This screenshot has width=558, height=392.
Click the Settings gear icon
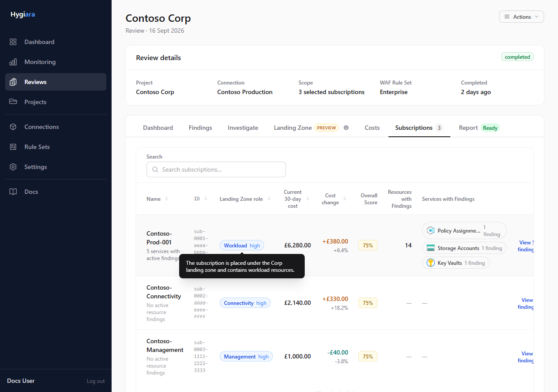pos(13,167)
